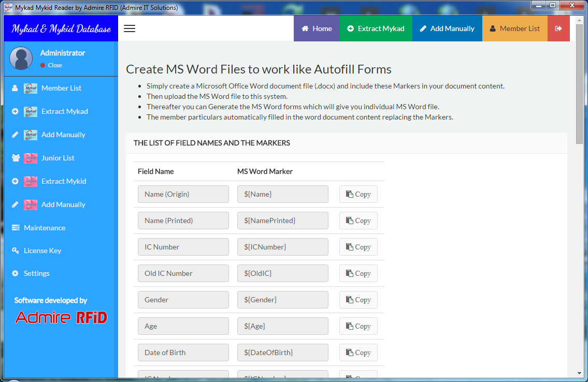The width and height of the screenshot is (588, 382).
Task: Copy the ${ICNumber} marker
Action: tap(358, 247)
